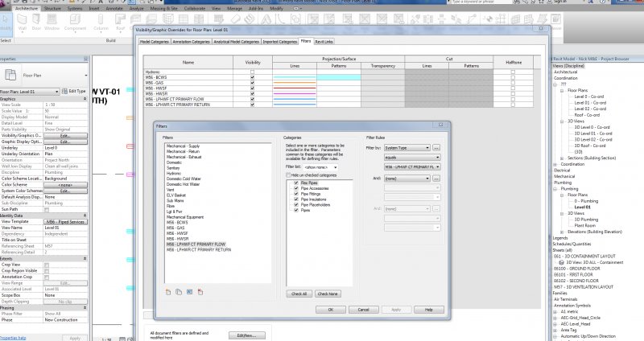Screen dimensions: 644x341
Task: Open the Filter by System Type dropdown
Action: point(407,148)
